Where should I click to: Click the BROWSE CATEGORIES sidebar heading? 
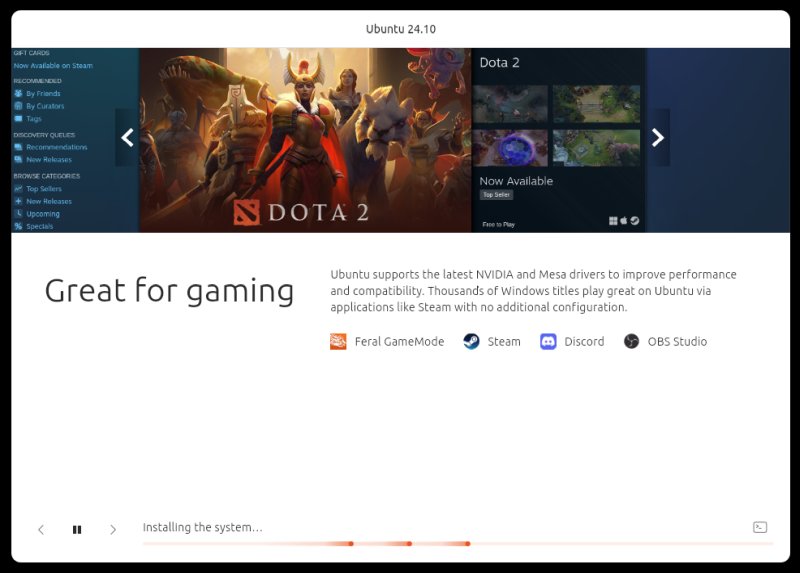pos(47,176)
